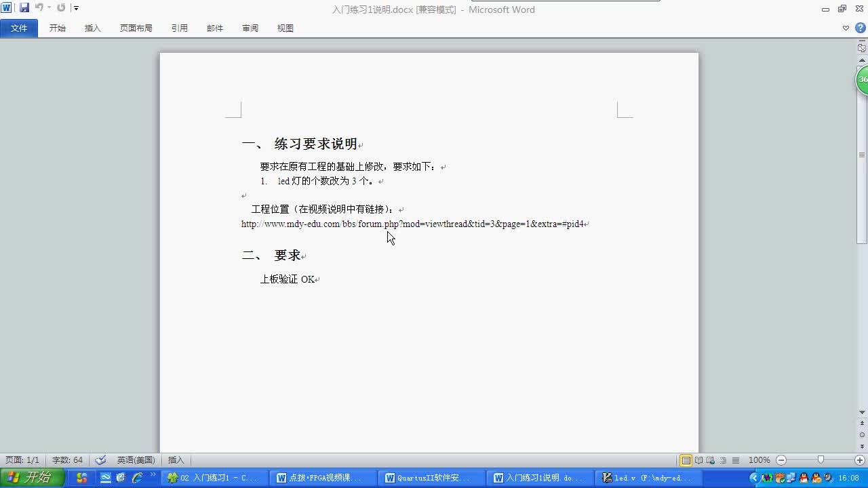Switch to Web Layout view

(711, 460)
